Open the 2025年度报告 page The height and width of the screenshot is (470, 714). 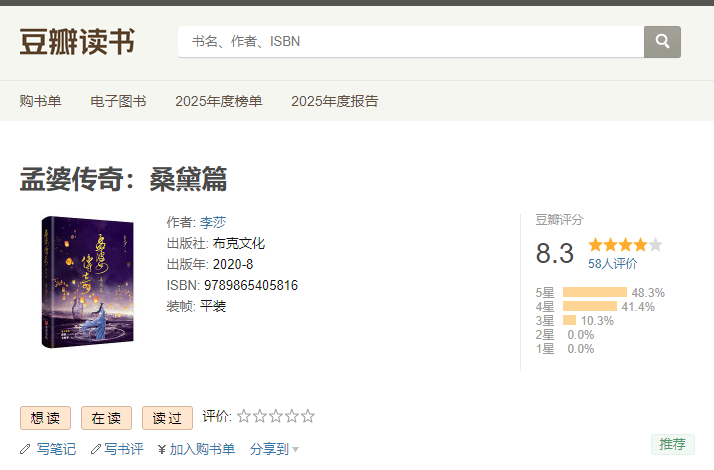click(x=334, y=101)
